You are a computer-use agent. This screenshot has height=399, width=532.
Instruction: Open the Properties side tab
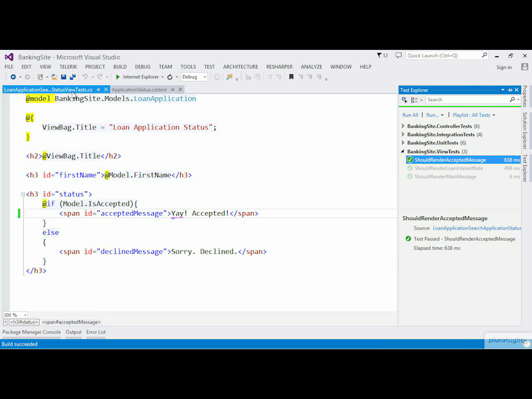point(525,96)
